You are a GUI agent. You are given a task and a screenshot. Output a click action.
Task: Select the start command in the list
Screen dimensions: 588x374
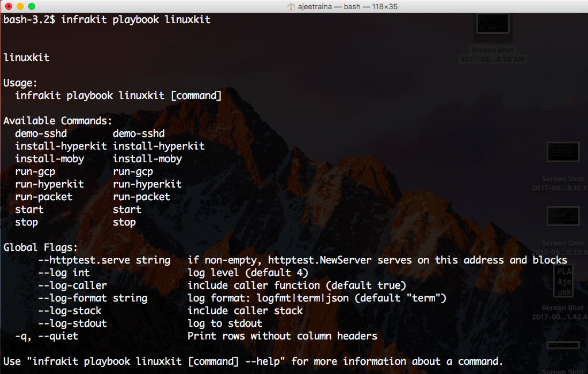point(29,209)
